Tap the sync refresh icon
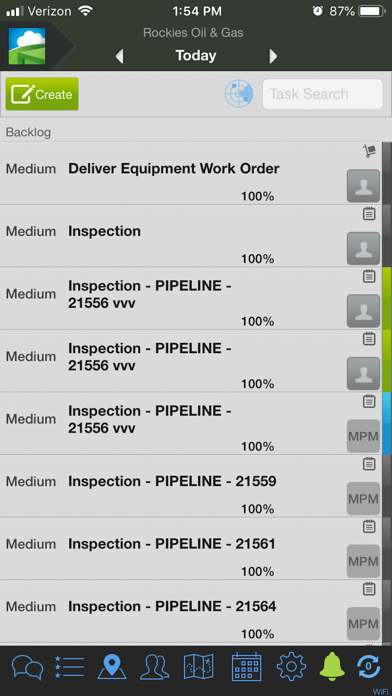Screen dimensions: 392x696 click(x=368, y=667)
